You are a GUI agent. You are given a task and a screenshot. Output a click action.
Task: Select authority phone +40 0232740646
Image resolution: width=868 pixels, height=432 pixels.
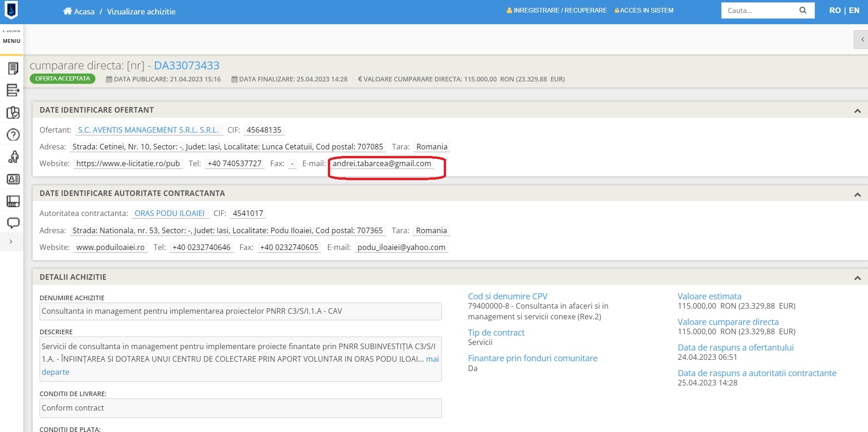(x=202, y=247)
